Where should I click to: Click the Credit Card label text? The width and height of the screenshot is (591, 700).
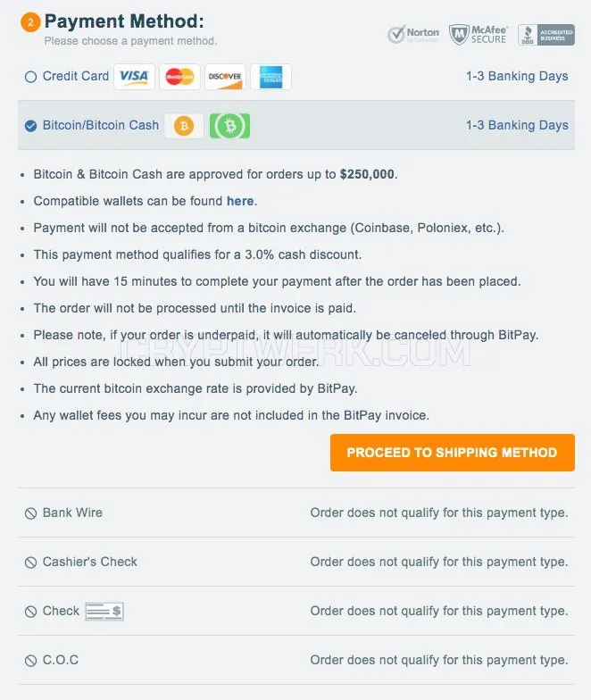tap(75, 76)
